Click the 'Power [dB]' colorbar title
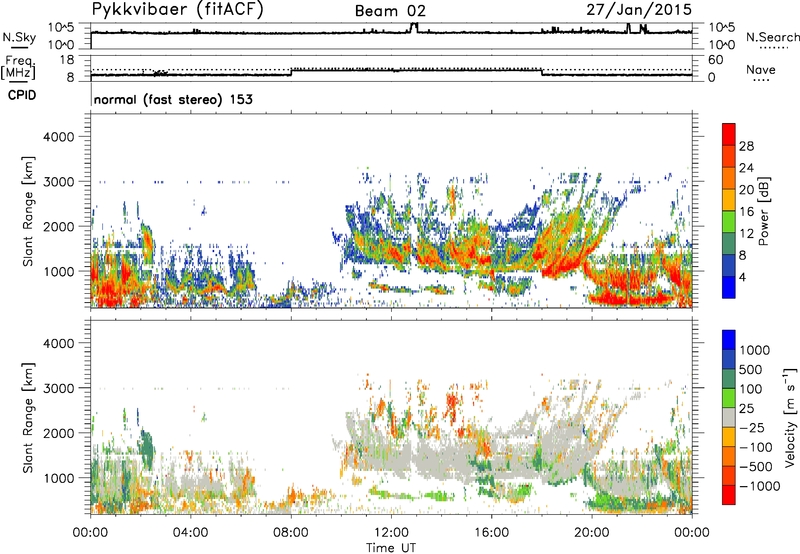This screenshot has height=554, width=800. [x=764, y=211]
